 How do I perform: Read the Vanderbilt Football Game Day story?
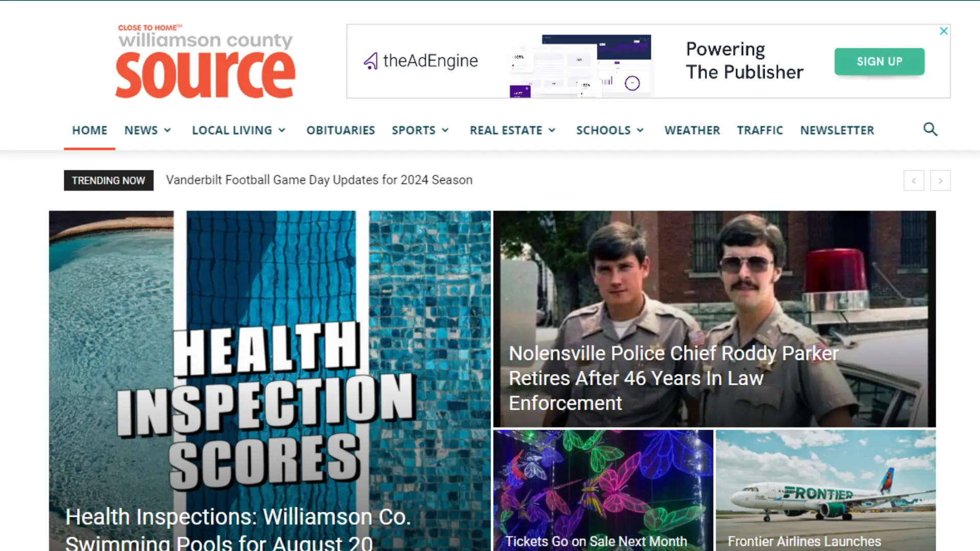319,180
